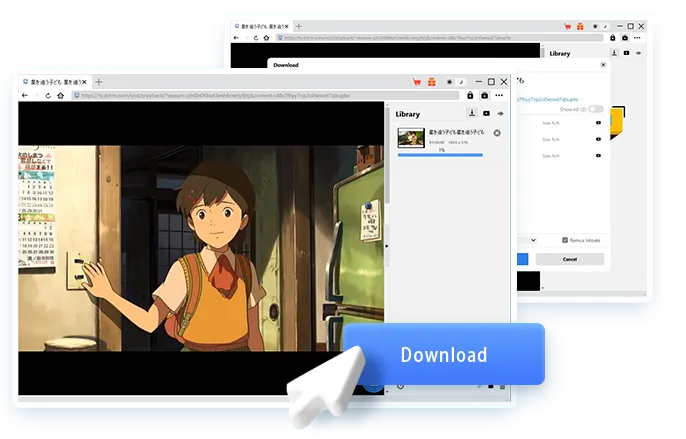Viewport: 686px width, 439px height.
Task: Cancel the downloading item in Library
Action: point(497,133)
